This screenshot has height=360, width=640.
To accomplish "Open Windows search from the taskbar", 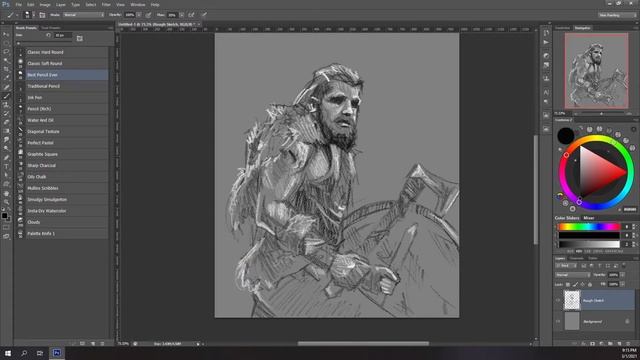I will click(x=24, y=353).
